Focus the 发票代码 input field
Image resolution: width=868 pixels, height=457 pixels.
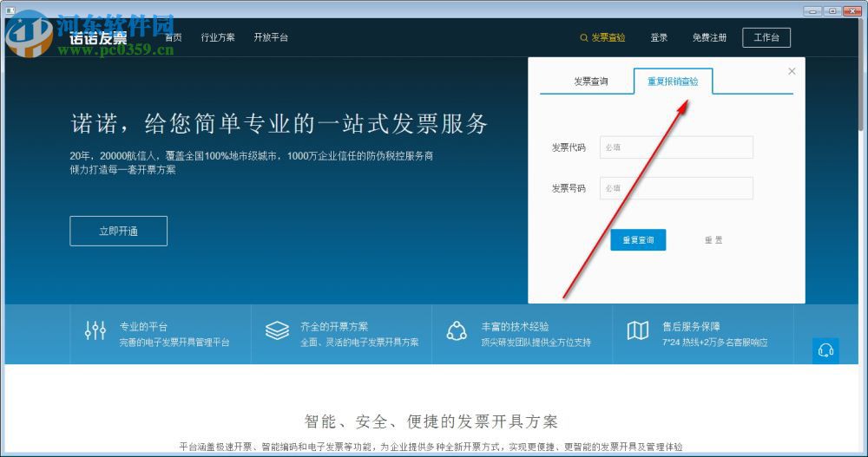coord(676,147)
